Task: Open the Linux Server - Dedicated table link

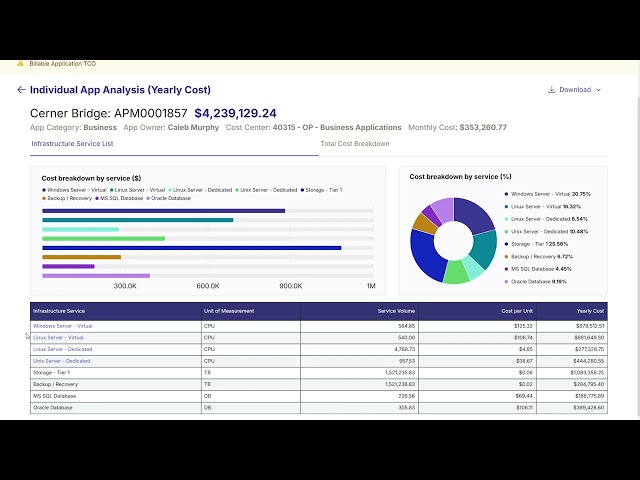Action: 62,349
